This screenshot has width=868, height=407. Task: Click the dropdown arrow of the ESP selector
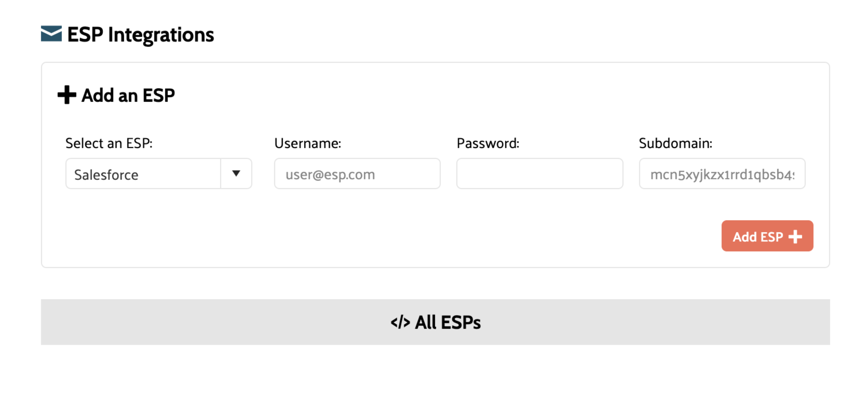(236, 173)
